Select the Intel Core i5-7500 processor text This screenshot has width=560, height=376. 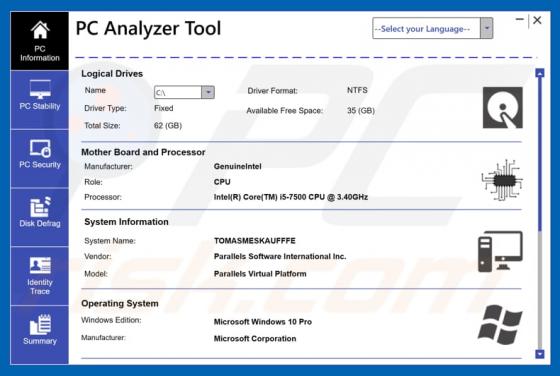291,197
